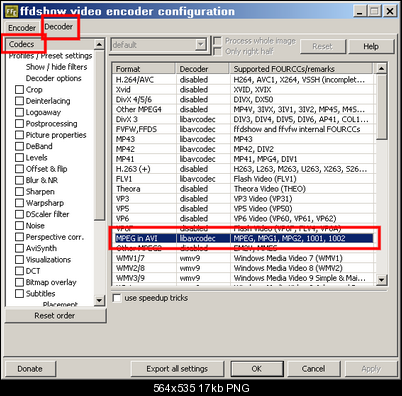Tick the Blur & NR checkbox

click(20, 180)
